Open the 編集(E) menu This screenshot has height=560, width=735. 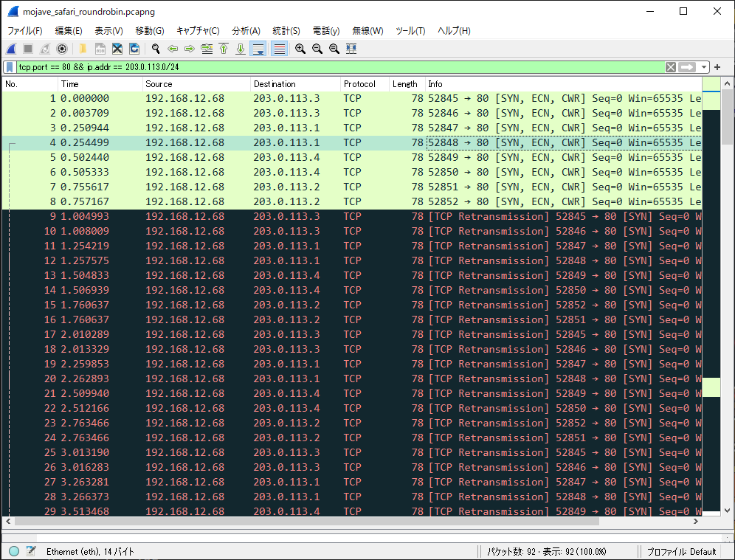[69, 31]
